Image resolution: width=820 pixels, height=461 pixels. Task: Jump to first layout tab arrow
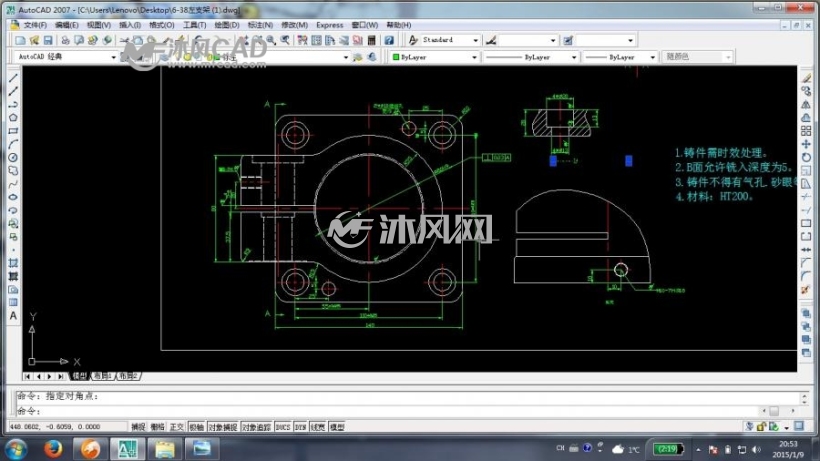(27, 376)
